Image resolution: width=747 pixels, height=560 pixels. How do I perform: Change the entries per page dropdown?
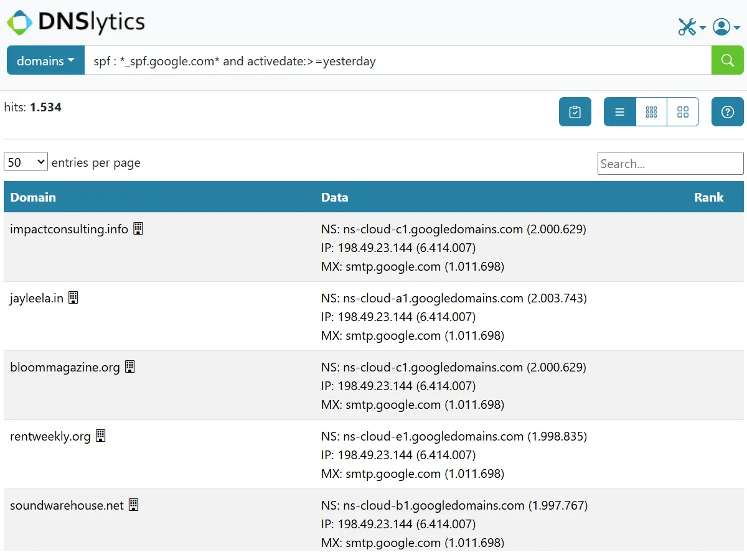click(26, 162)
